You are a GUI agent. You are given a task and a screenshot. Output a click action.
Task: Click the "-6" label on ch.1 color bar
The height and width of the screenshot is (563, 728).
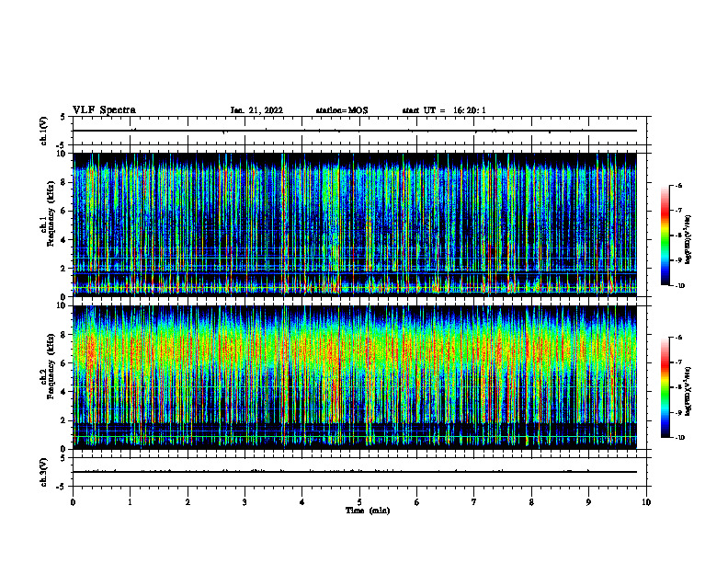(x=678, y=185)
